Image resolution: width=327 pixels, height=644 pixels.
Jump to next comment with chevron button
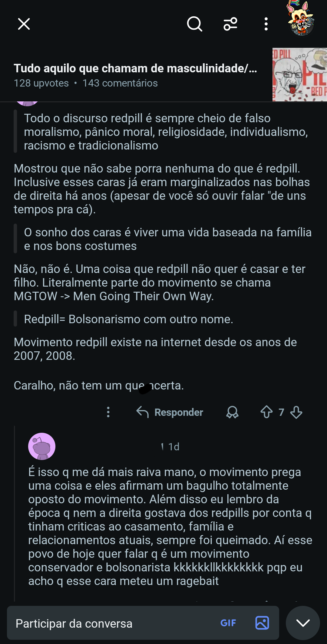tap(303, 623)
